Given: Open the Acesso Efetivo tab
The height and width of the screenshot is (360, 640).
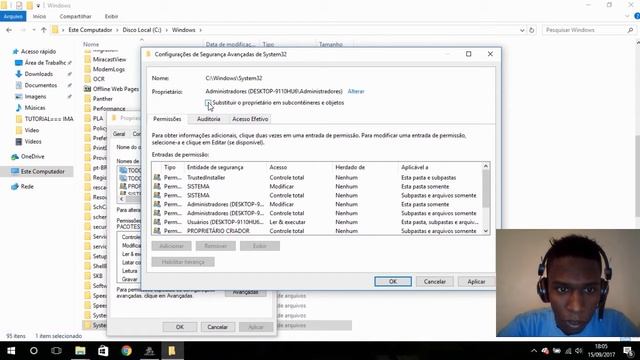Looking at the screenshot, I should click(250, 119).
